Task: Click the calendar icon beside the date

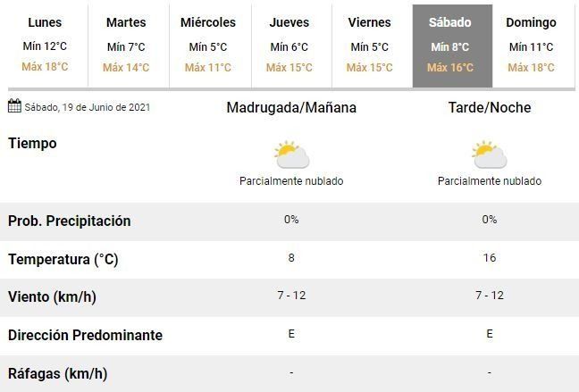Action: pyautogui.click(x=14, y=107)
